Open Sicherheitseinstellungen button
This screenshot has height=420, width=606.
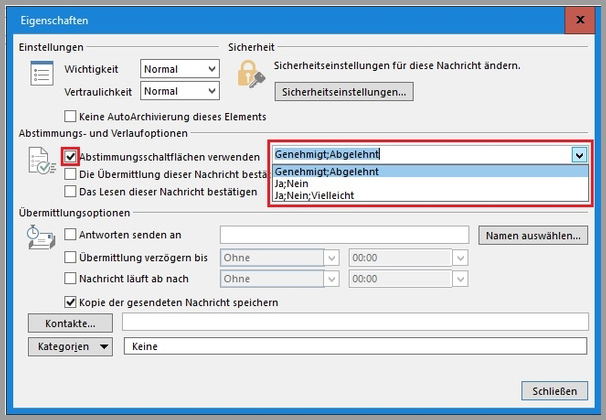tap(344, 92)
